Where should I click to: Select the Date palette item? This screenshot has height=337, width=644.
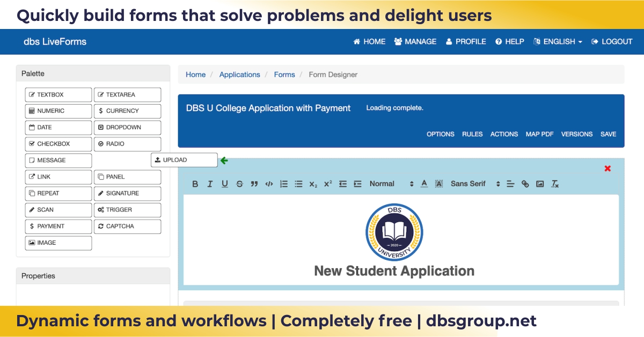[x=58, y=128]
